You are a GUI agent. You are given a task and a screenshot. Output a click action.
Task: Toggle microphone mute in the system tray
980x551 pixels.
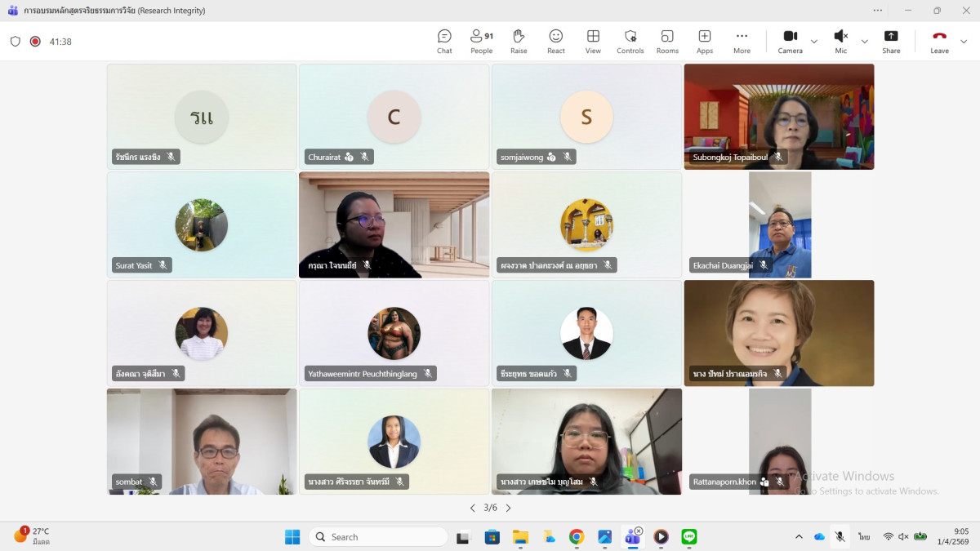point(840,536)
